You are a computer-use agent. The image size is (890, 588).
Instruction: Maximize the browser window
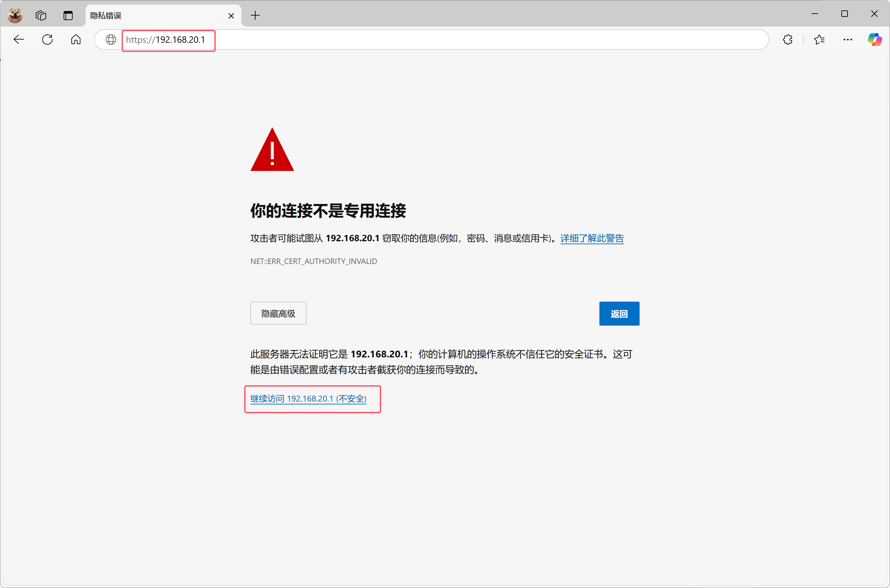point(844,14)
